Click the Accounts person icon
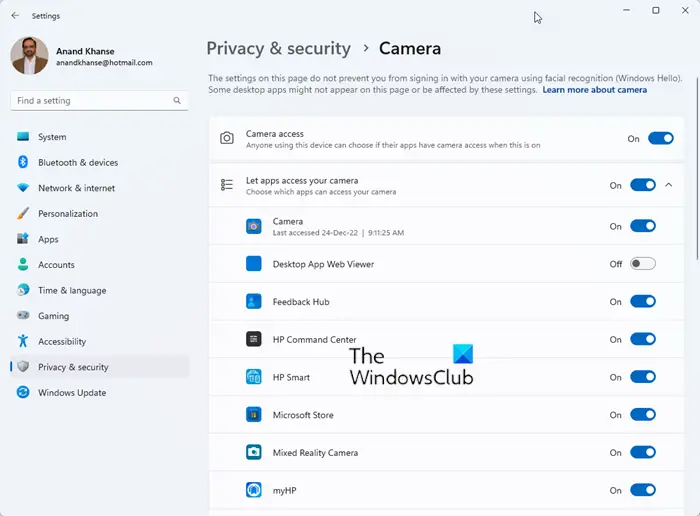The image size is (700, 516). click(x=23, y=264)
